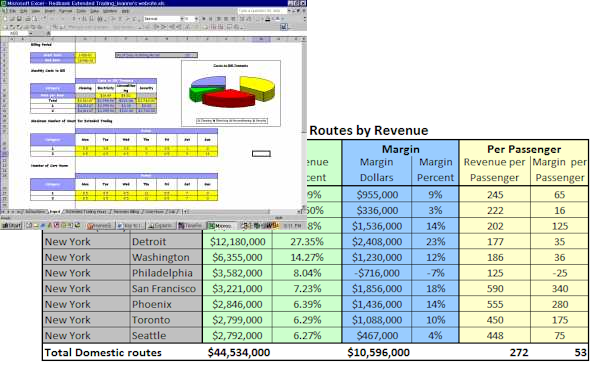Click the '$955,000' margin dollars cell
592x370 pixels.
(x=377, y=195)
